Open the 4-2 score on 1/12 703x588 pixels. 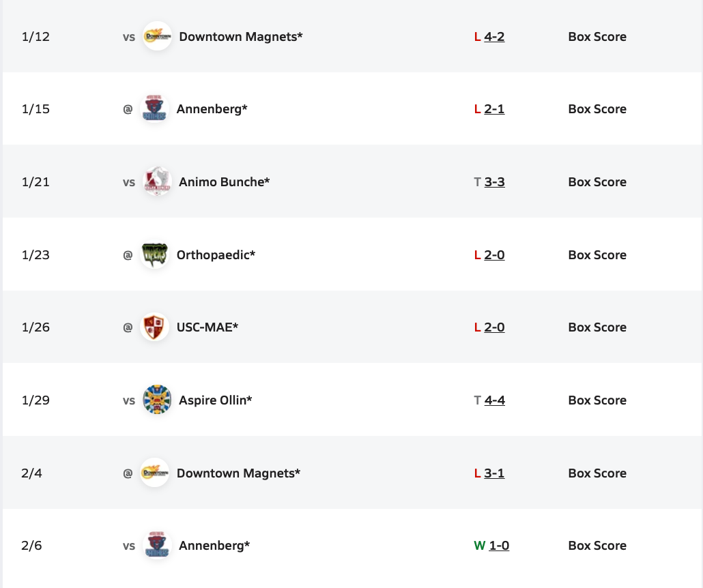(x=494, y=36)
